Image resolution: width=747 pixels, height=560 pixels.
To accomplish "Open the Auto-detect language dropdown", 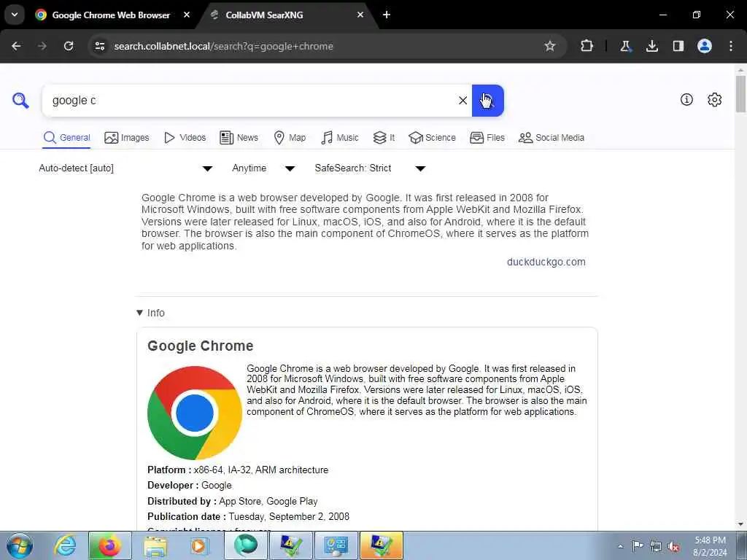I will [125, 168].
